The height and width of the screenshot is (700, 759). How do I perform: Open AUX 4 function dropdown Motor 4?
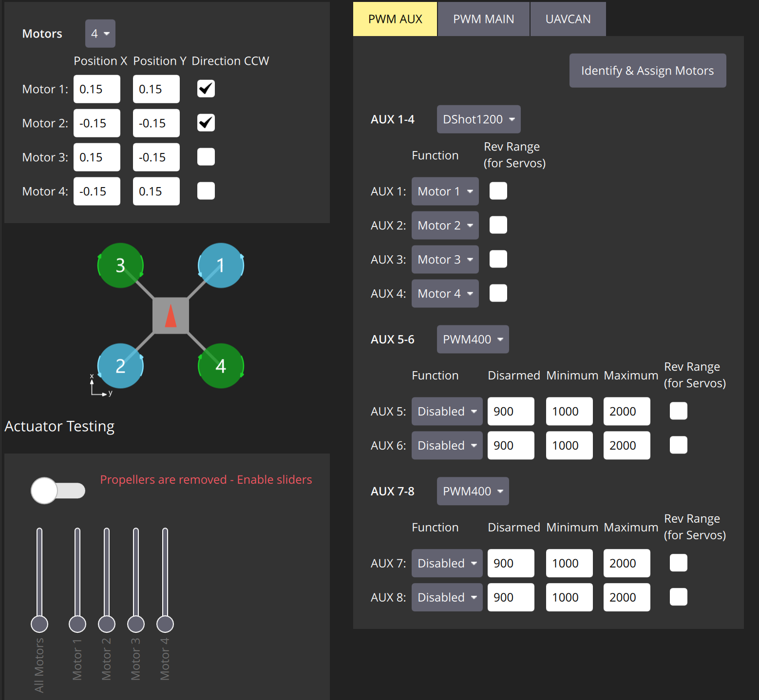[445, 294]
